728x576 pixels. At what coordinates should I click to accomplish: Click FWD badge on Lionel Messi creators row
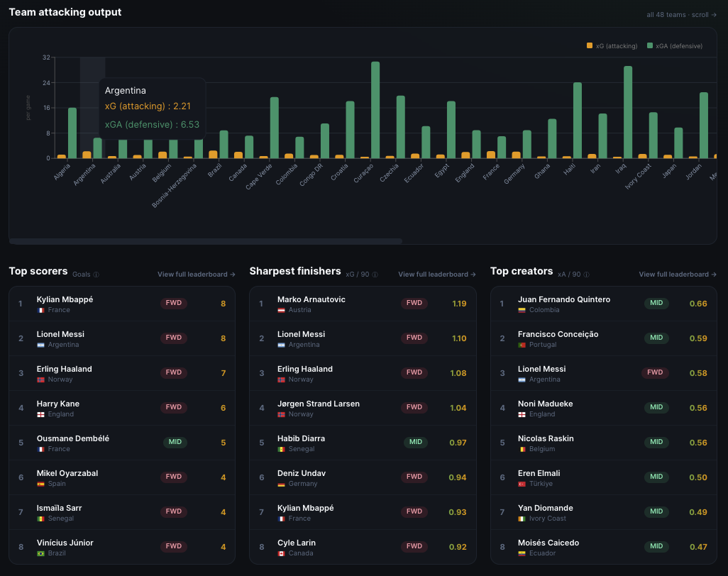pyautogui.click(x=655, y=372)
